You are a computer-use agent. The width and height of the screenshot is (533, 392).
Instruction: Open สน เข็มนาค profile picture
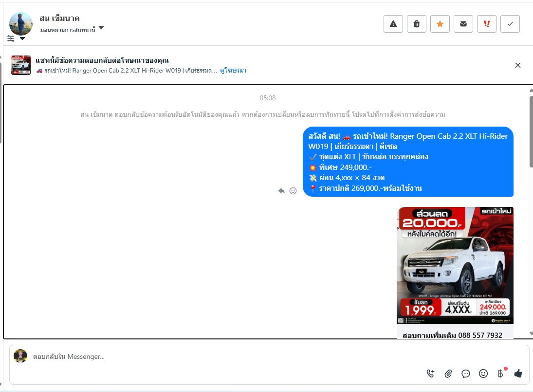pos(21,24)
